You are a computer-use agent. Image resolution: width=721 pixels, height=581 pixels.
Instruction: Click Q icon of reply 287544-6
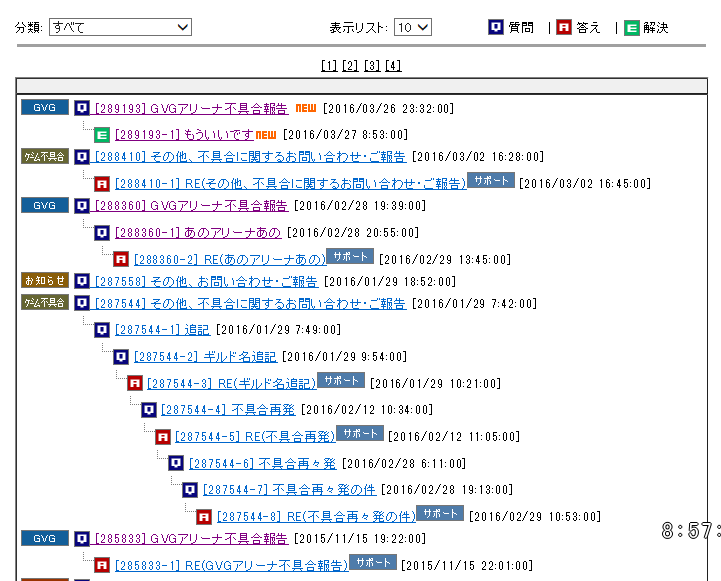click(176, 463)
